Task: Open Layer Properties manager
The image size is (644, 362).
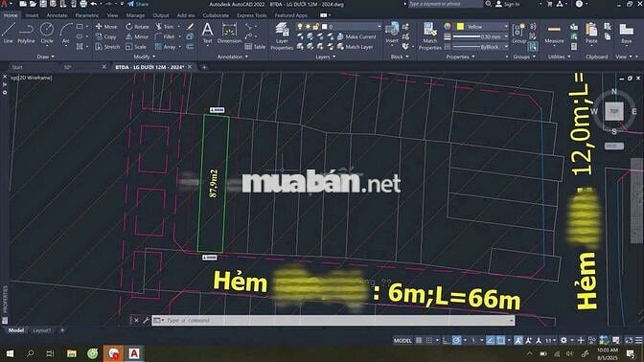Action: point(282,36)
